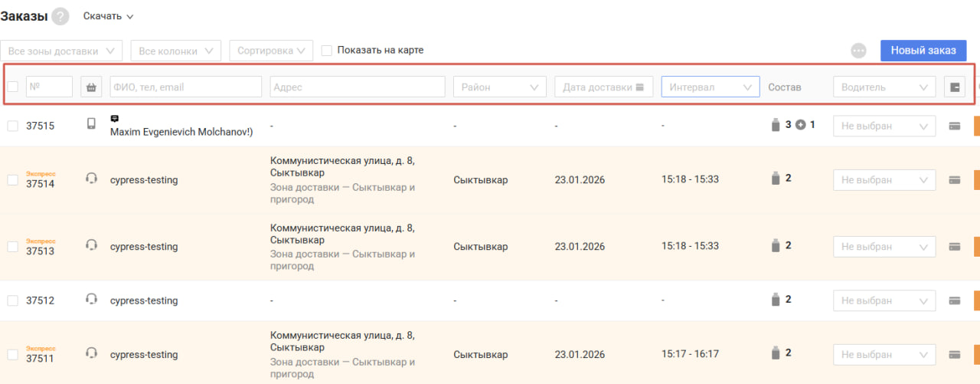This screenshot has width=980, height=384.
Task: Click the comment icon on order 37515
Action: [x=115, y=119]
